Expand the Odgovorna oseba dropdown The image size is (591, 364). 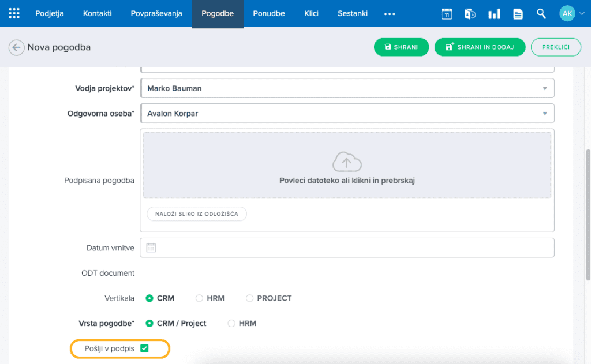pos(544,114)
